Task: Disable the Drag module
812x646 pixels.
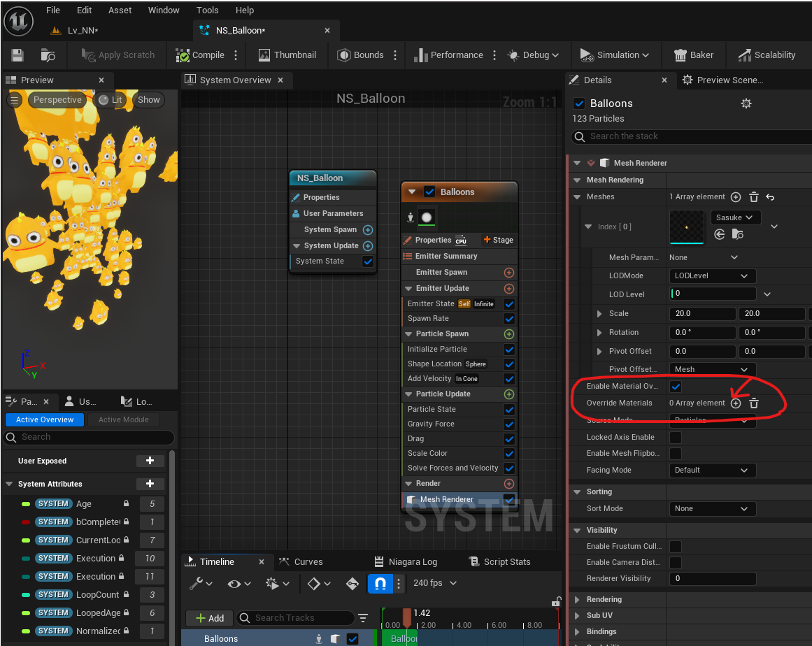Action: (509, 439)
